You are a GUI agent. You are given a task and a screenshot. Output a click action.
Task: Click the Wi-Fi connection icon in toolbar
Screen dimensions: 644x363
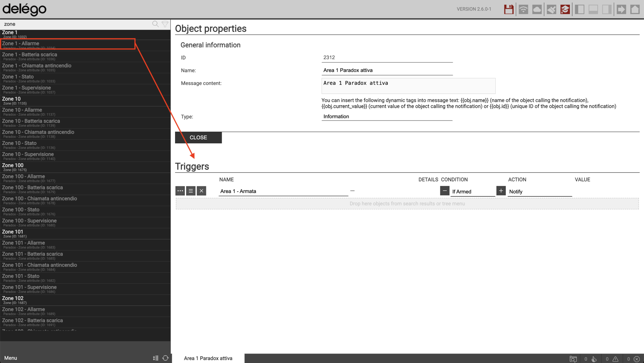click(x=523, y=9)
